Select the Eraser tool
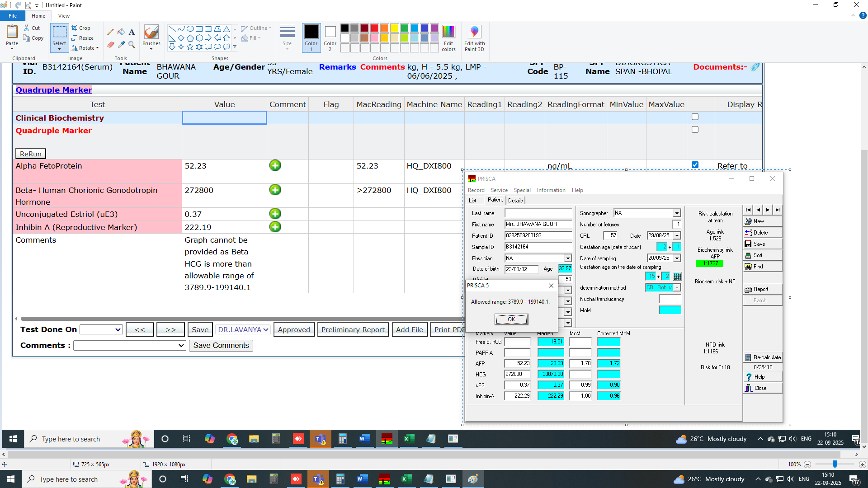This screenshot has height=488, width=868. coord(110,44)
